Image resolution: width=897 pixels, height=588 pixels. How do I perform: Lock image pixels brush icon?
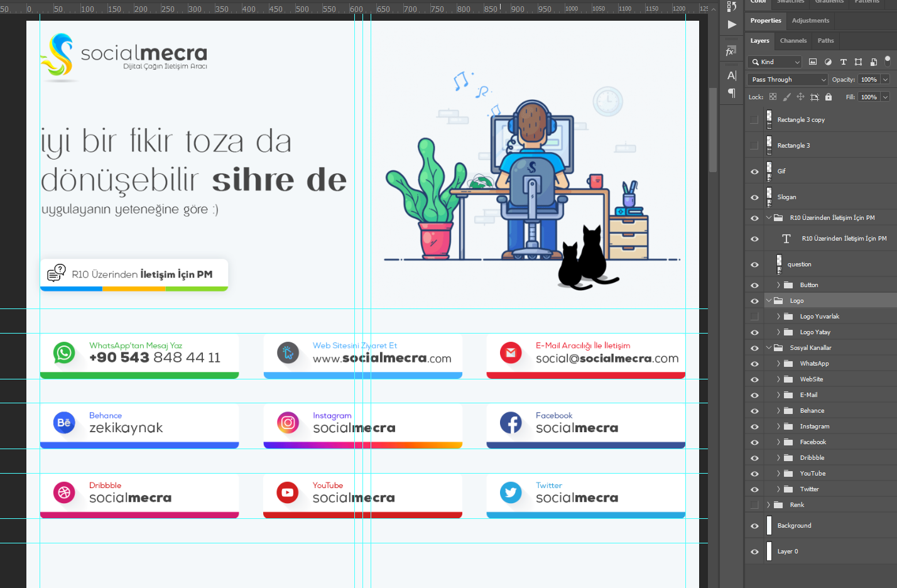pyautogui.click(x=786, y=97)
